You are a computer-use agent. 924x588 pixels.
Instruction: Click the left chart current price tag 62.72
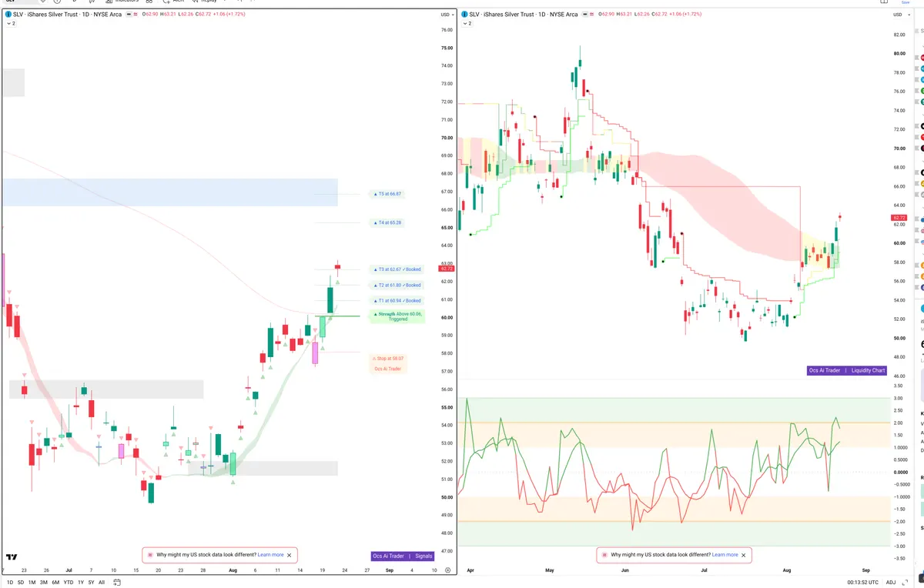coord(446,268)
